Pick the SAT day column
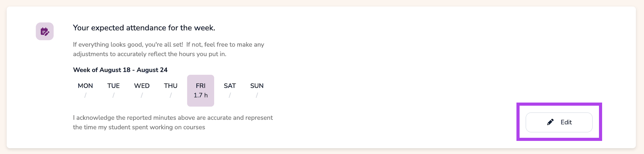Screen dimensions: 644x154 [x=230, y=90]
